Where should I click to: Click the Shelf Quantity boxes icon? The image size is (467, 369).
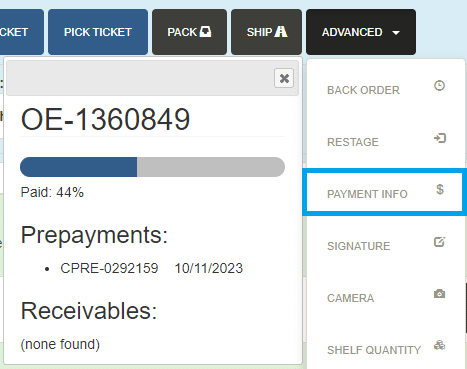click(x=439, y=345)
